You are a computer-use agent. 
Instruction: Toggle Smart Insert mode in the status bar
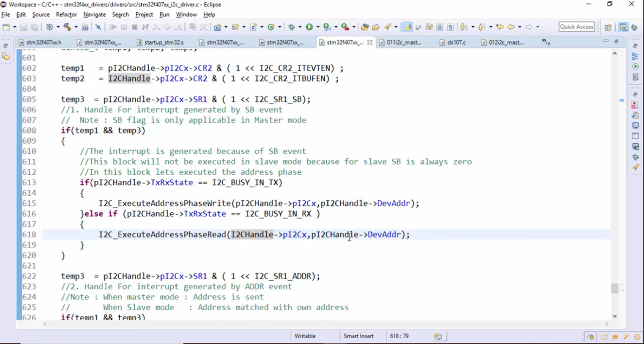point(358,335)
